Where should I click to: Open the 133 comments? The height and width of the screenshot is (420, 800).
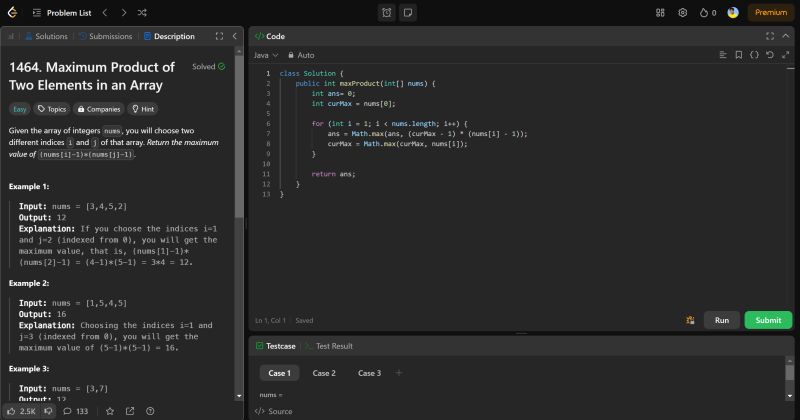point(76,411)
